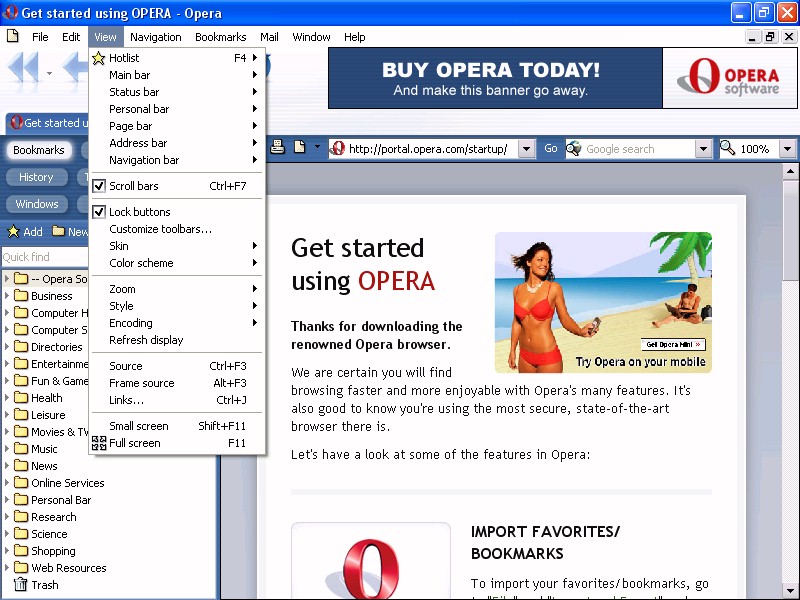Expand the Business bookmark folder triangle
The width and height of the screenshot is (800, 600).
[x=7, y=295]
